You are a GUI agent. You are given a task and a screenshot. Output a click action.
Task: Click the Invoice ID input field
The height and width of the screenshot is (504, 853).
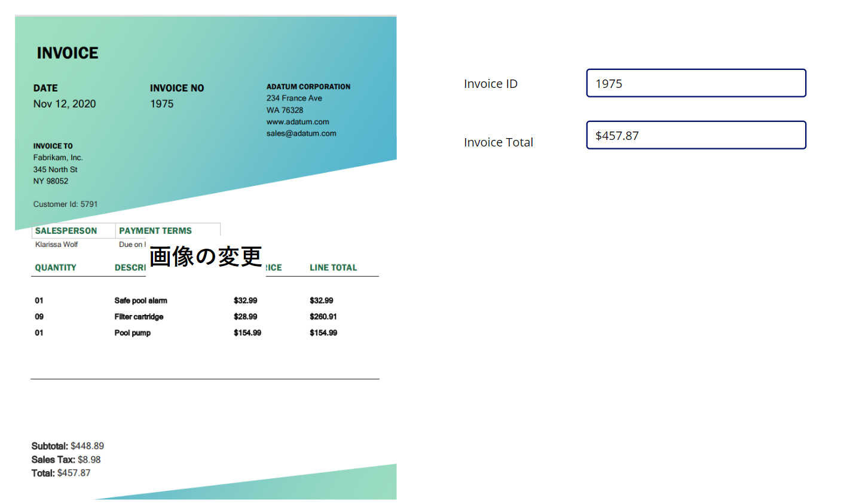click(696, 83)
